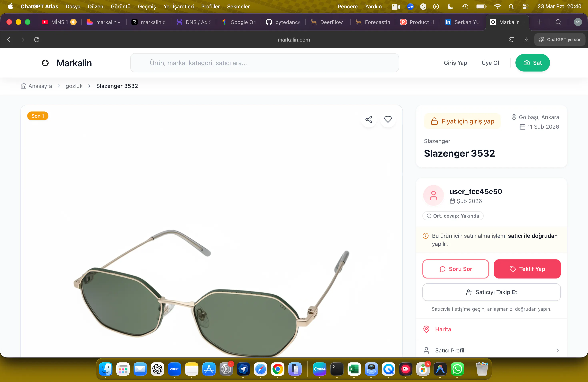Open Mail from the dock

(140, 369)
